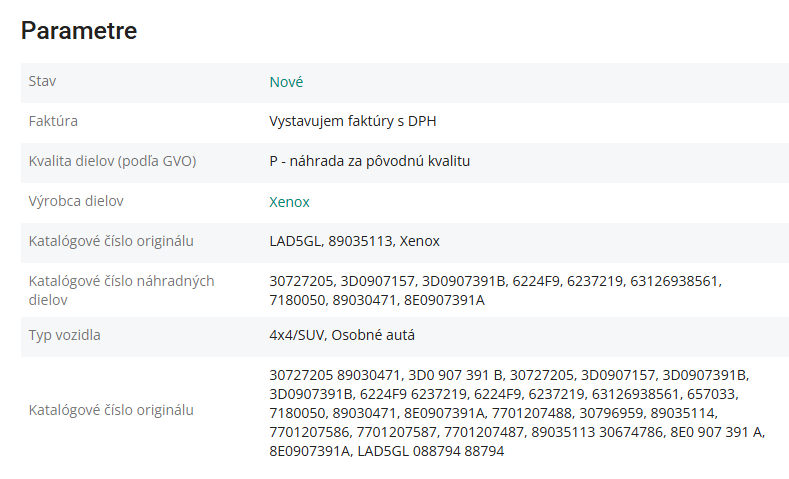Click the final entry LAD5GL 088794 88794
Screen dimensions: 789x479
tap(431, 451)
